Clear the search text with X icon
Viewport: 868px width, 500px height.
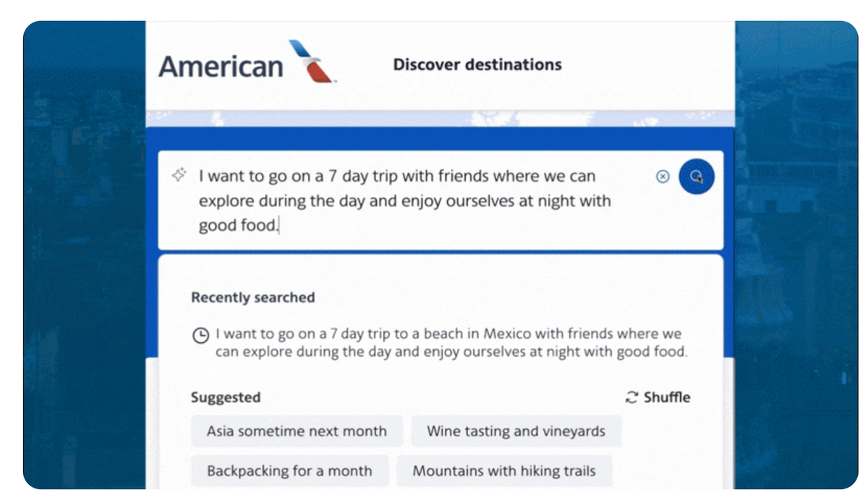pyautogui.click(x=662, y=177)
